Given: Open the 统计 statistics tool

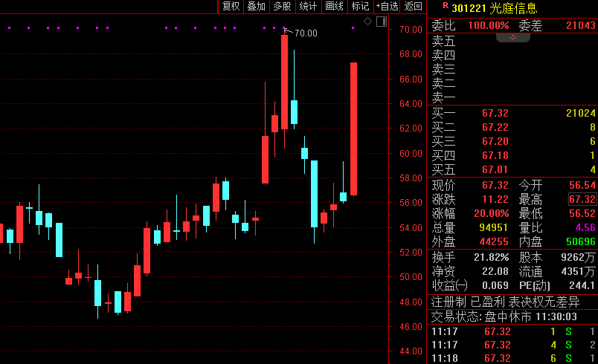Looking at the screenshot, I should coord(308,7).
